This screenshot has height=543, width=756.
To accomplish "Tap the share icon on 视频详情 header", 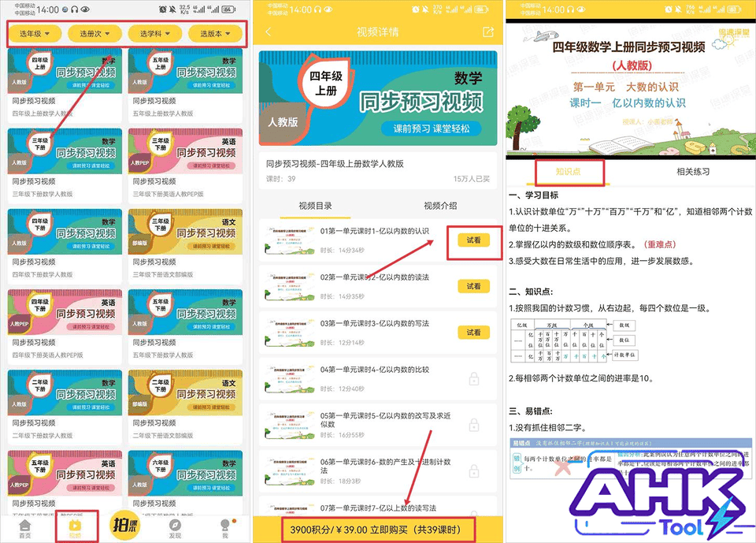I will [488, 32].
